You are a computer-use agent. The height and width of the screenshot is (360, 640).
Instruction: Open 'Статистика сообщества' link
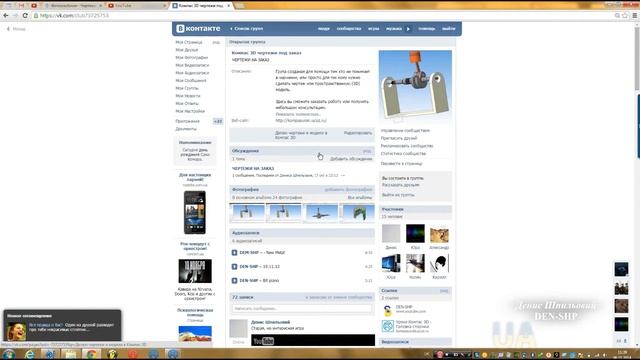pos(403,153)
